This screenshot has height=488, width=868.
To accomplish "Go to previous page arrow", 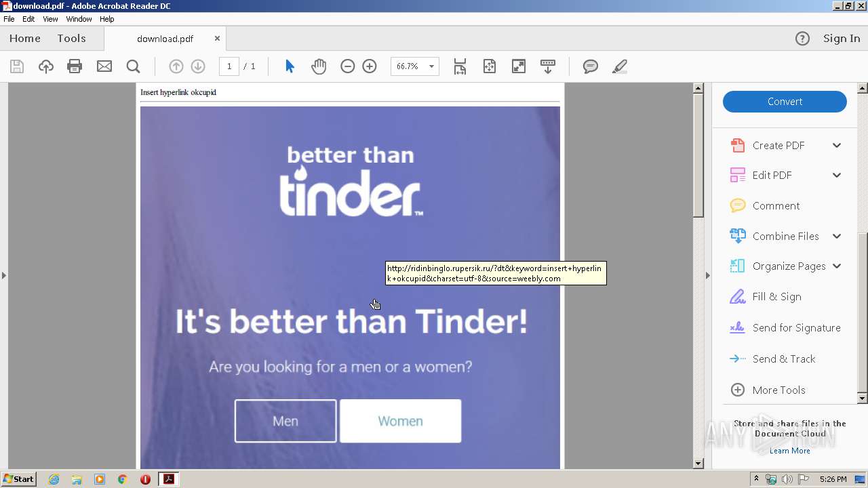I will tap(176, 66).
